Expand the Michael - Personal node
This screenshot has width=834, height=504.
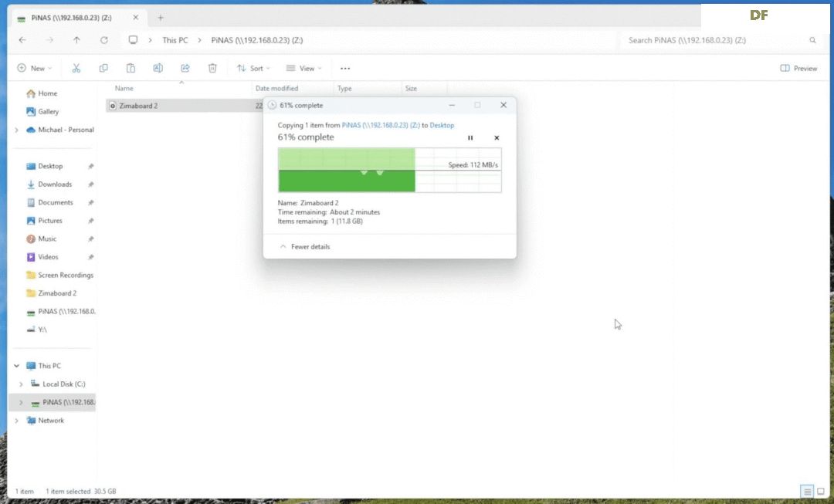tap(16, 130)
